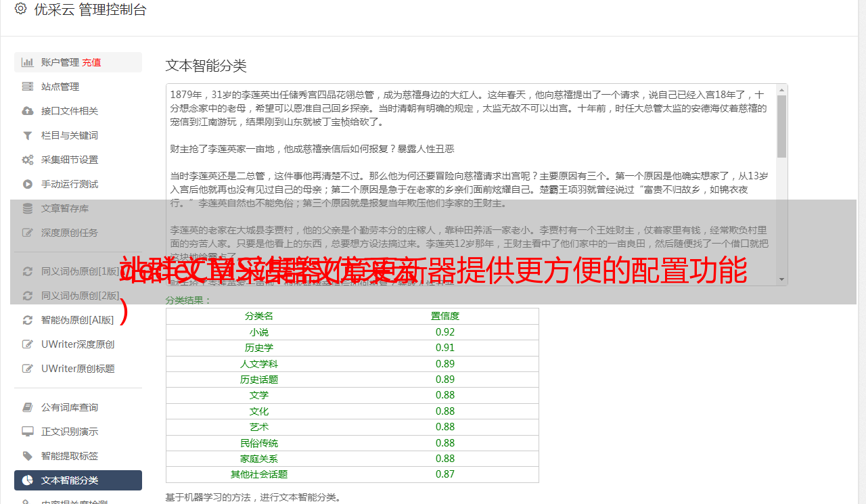866x504 pixels.
Task: Open 公有词库查询 page
Action: point(78,407)
